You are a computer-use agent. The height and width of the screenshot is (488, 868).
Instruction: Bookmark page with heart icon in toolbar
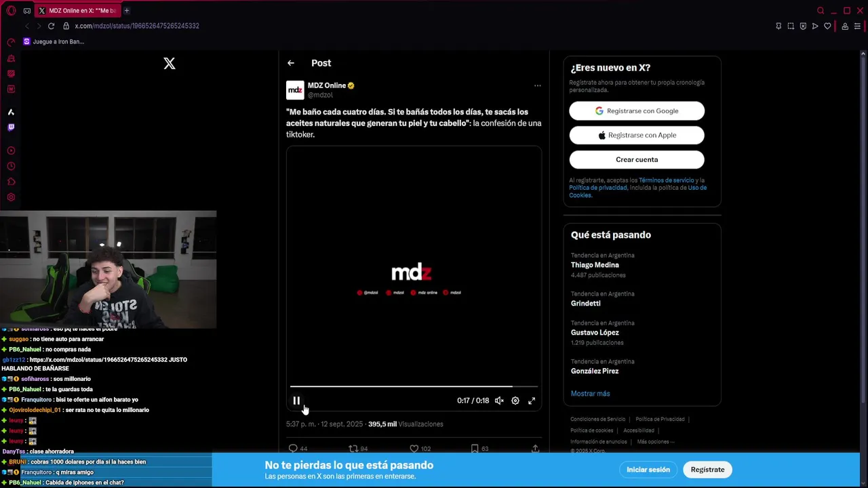pyautogui.click(x=827, y=26)
